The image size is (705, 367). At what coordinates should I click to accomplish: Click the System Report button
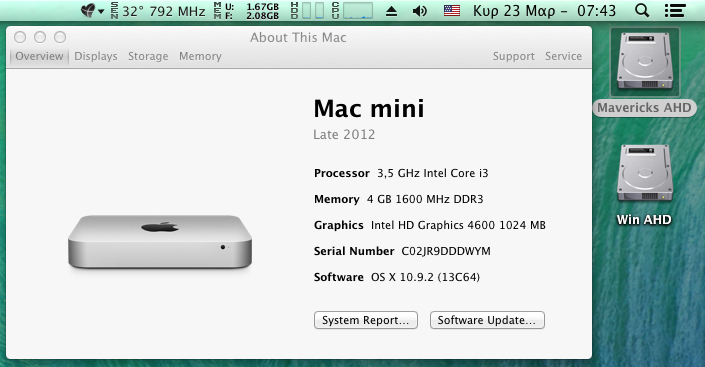[x=366, y=320]
